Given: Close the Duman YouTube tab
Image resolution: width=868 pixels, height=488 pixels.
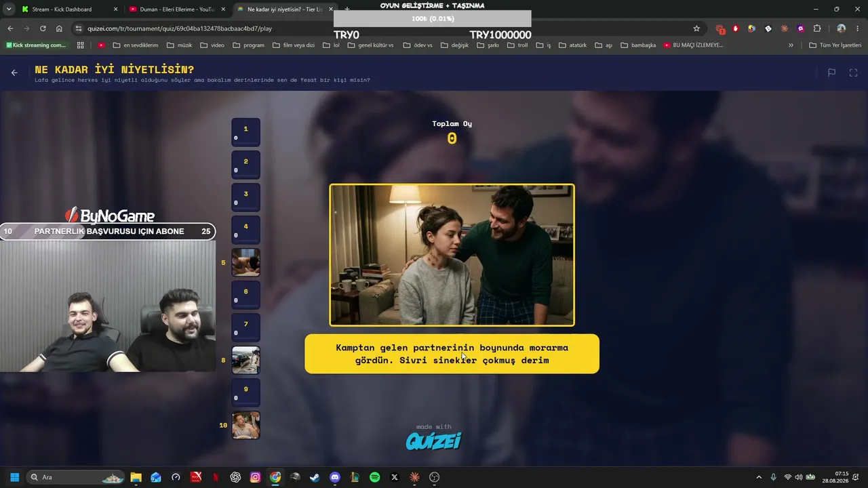Looking at the screenshot, I should [223, 9].
